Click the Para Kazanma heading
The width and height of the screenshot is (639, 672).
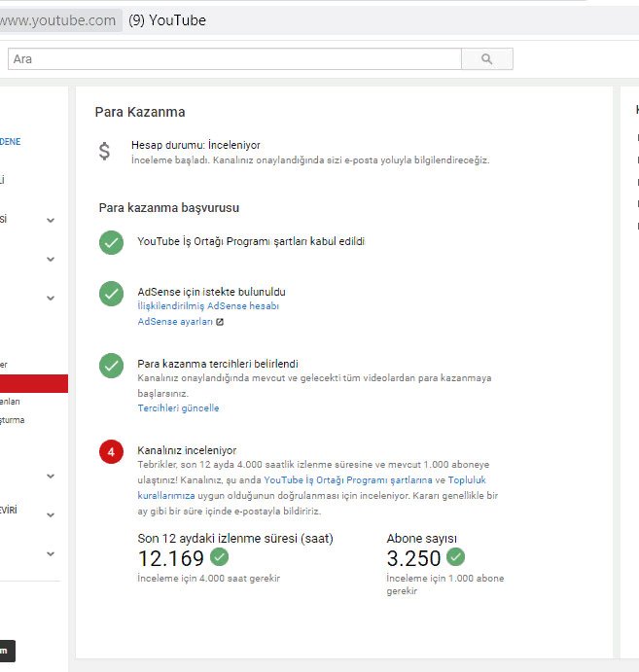(140, 112)
